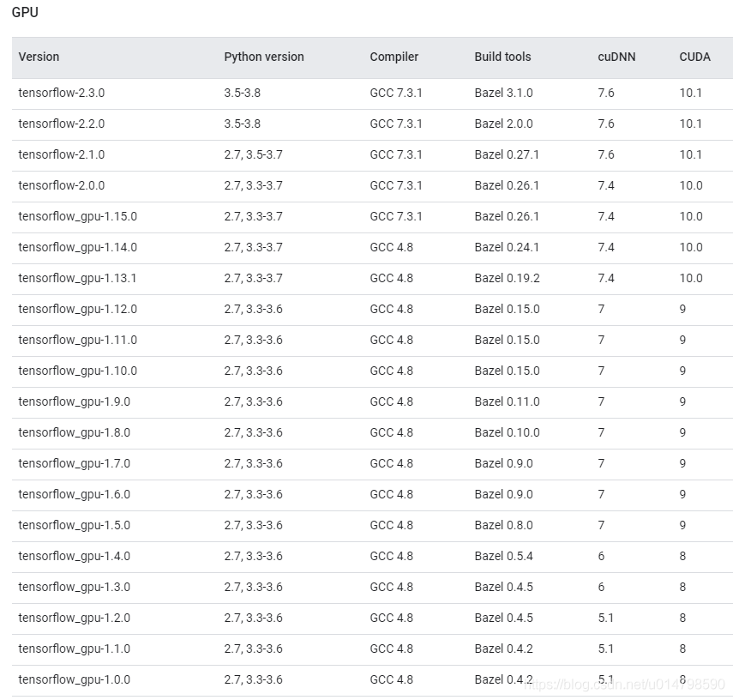Click the tensorflow_gpu-1.14.0 version cell
Viewport: 733px width, 700px height.
(78, 247)
